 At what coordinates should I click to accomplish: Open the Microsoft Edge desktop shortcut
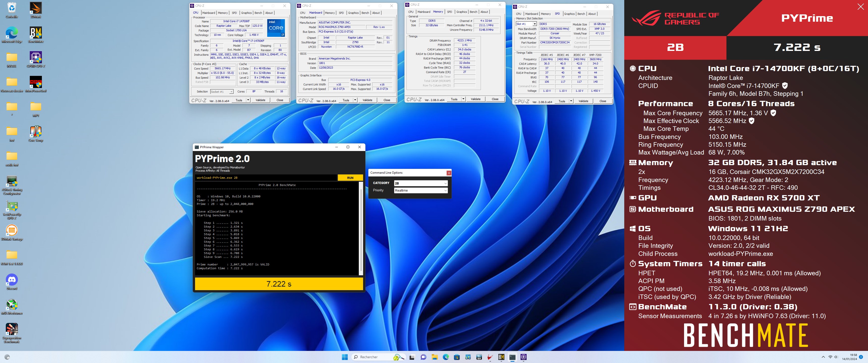pos(12,35)
